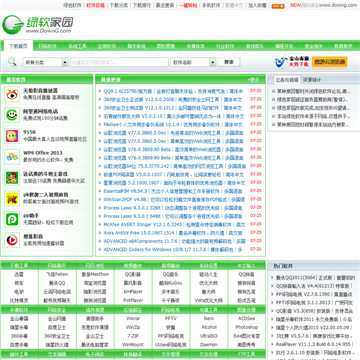The width and height of the screenshot is (360, 360).
Task: Open the 9158 yellow face icon
Action: (x=12, y=136)
